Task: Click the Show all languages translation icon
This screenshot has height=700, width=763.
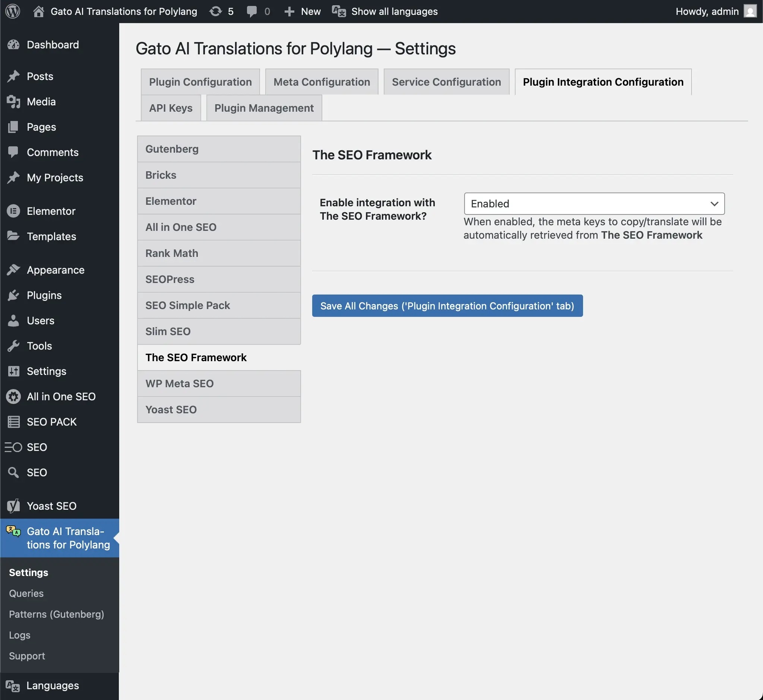Action: point(339,12)
